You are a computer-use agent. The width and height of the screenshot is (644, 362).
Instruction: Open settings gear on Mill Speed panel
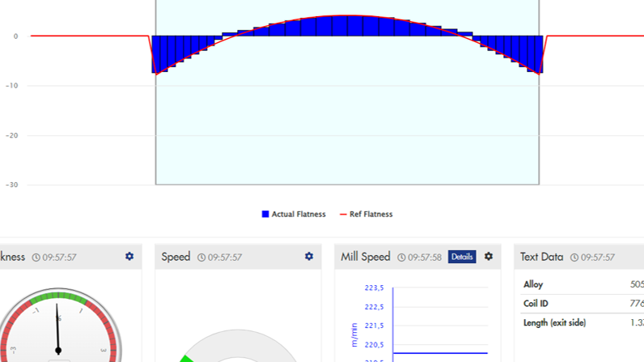489,257
